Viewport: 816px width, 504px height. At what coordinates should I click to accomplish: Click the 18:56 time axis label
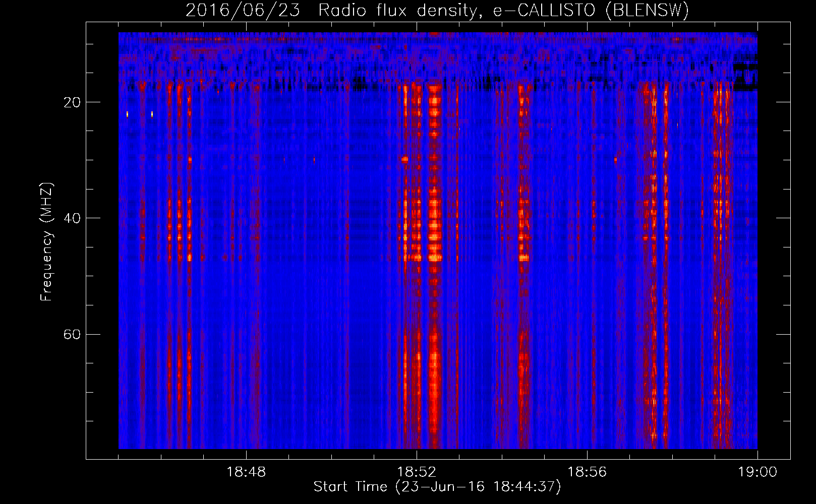pyautogui.click(x=587, y=472)
